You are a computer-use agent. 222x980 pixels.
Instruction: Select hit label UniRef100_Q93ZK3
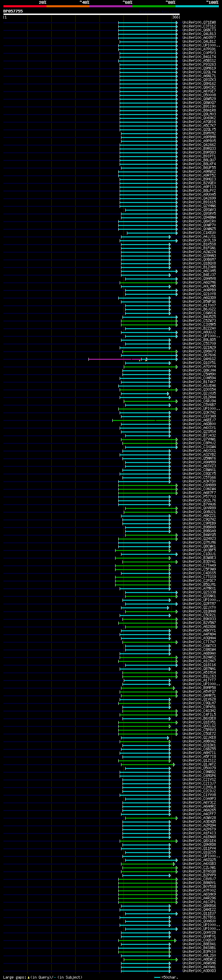pyautogui.click(x=199, y=80)
